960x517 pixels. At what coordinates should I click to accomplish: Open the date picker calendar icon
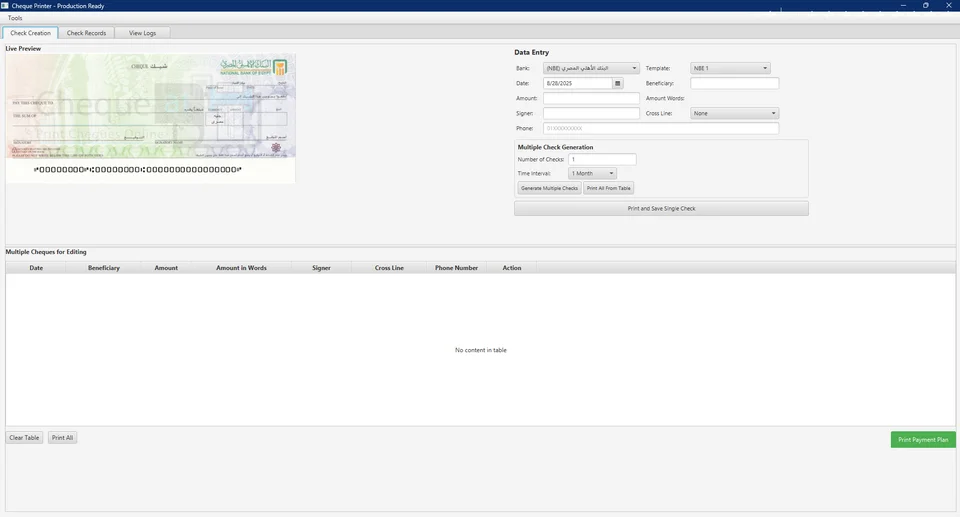pos(618,83)
